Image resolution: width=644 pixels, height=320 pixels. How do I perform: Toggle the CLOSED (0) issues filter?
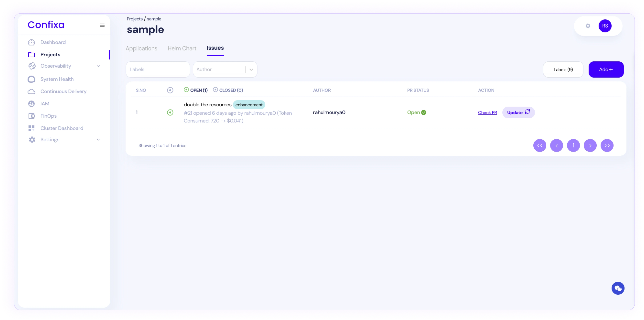click(x=228, y=90)
